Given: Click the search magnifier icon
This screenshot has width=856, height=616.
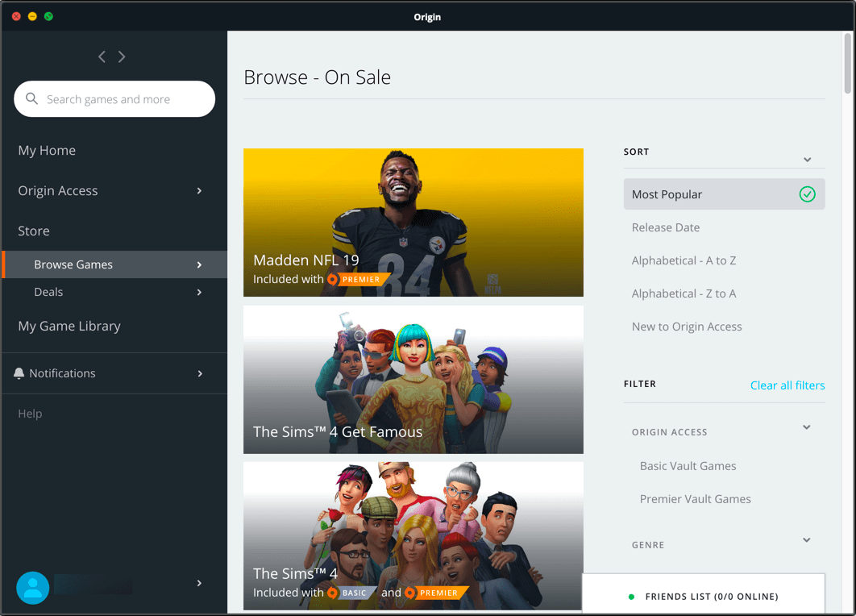Looking at the screenshot, I should click(x=32, y=99).
